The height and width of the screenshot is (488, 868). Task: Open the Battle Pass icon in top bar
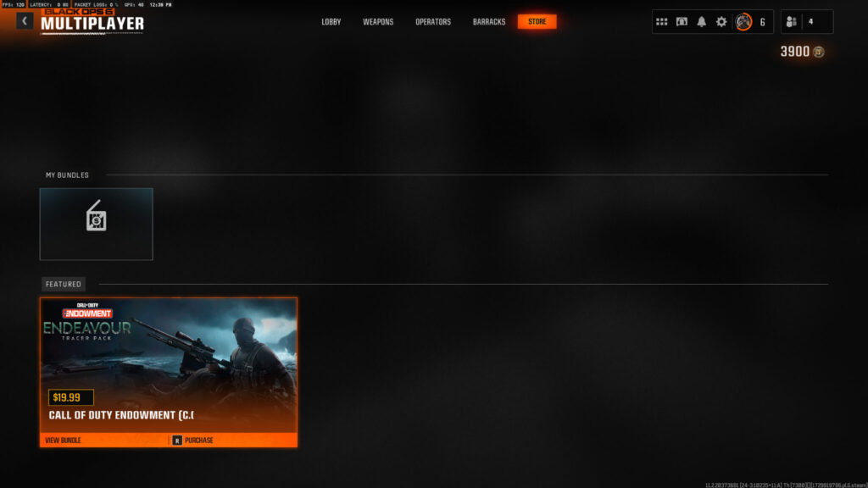pos(682,22)
